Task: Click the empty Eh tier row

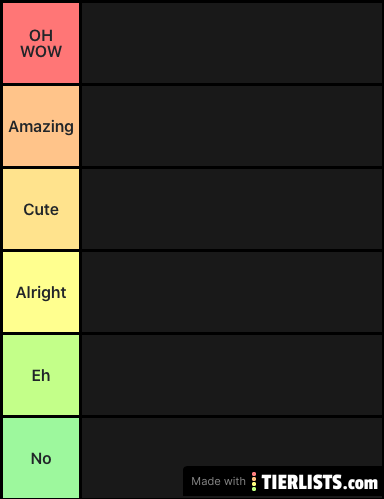Action: click(232, 375)
